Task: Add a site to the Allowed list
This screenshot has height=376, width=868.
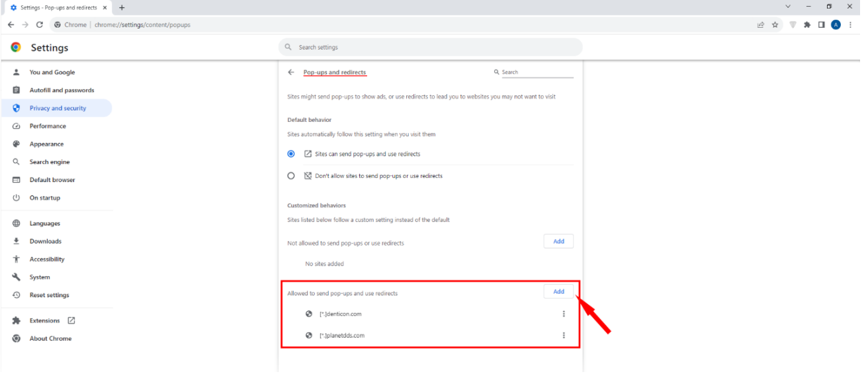Action: click(x=558, y=291)
